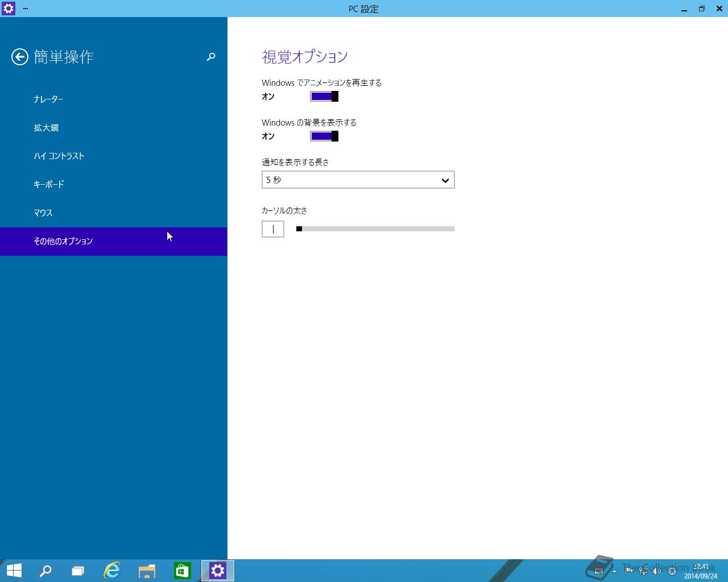Select 拡大鏡 in the sidebar
This screenshot has height=582, width=728.
coord(114,128)
